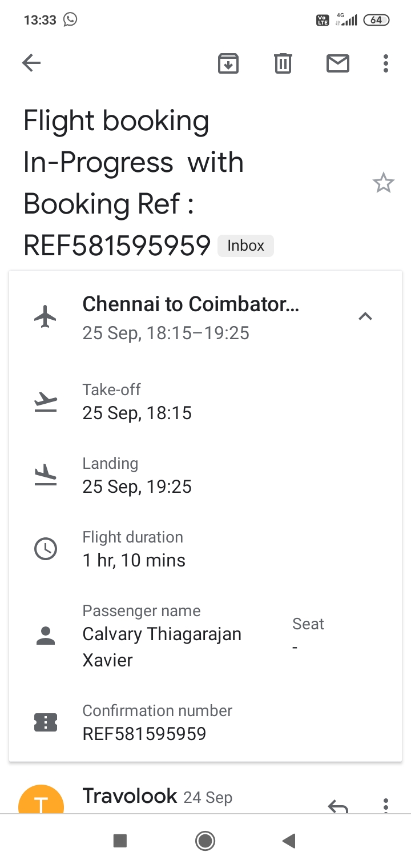The image size is (411, 868).
Task: Tap the Inbox label chip
Action: pos(245,246)
